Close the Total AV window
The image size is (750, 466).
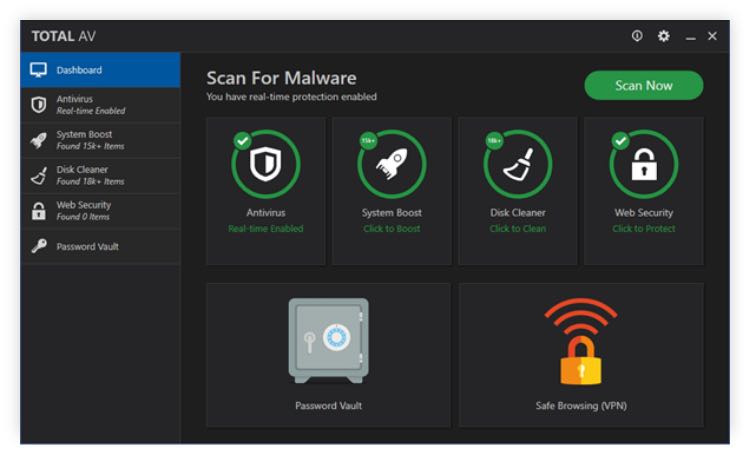pos(712,36)
